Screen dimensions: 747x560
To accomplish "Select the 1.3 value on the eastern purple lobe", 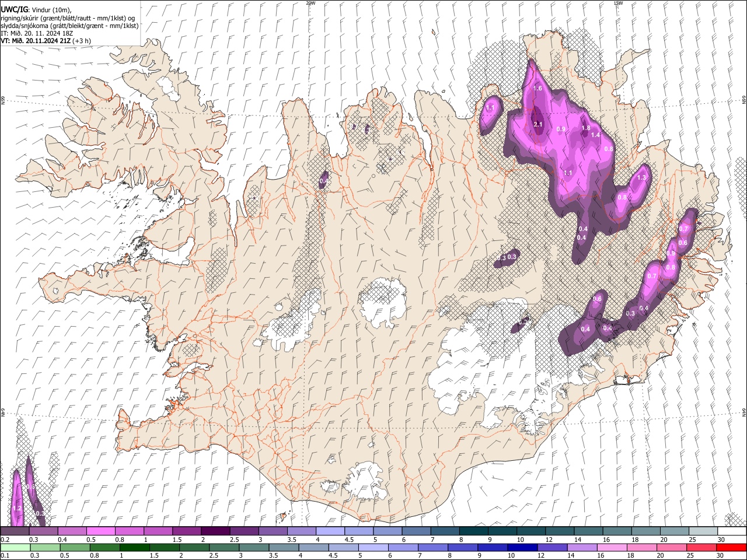I will click(641, 177).
